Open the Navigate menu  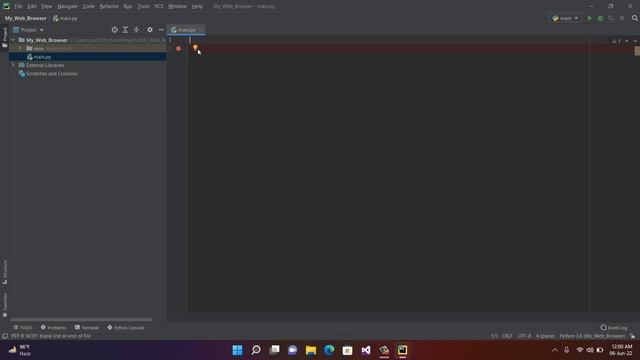pos(67,7)
